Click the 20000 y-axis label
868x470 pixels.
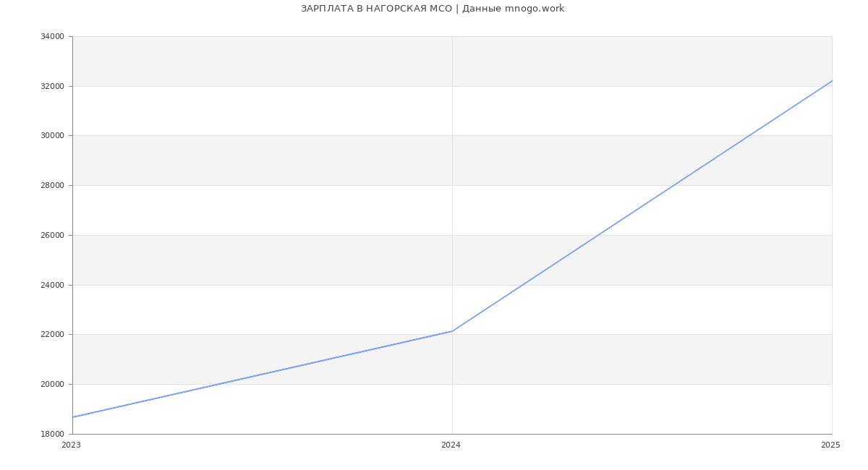coord(52,385)
